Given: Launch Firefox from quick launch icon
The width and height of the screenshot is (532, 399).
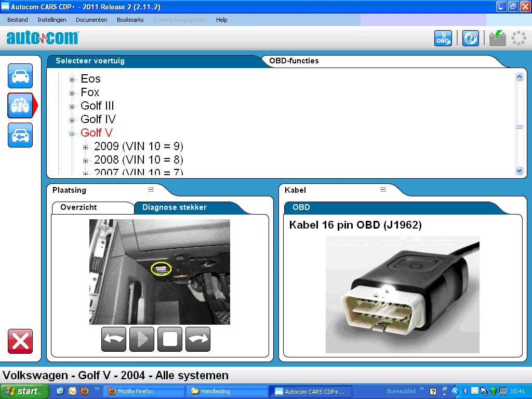Looking at the screenshot, I should 85,391.
